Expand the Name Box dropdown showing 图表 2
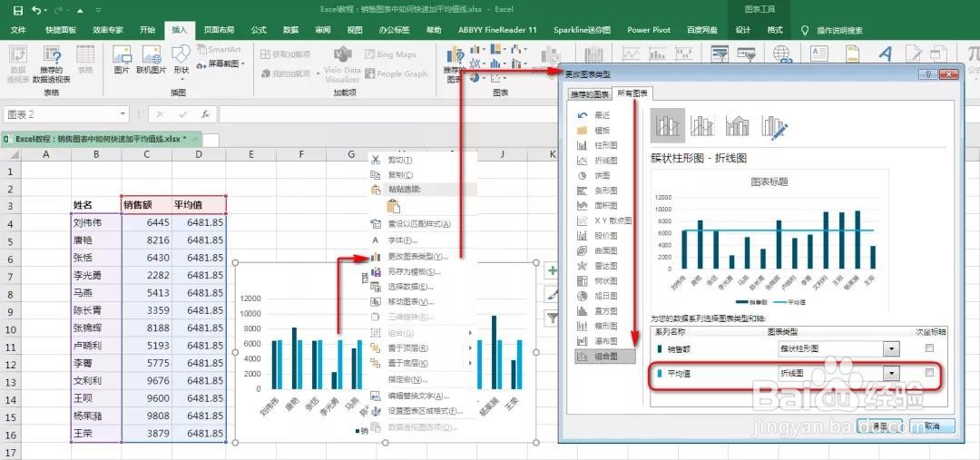 [123, 114]
